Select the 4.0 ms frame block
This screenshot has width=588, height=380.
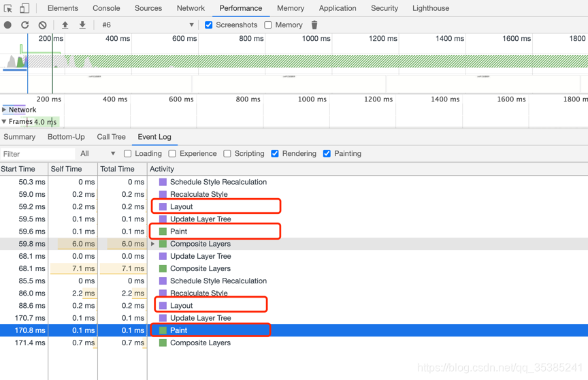(46, 122)
